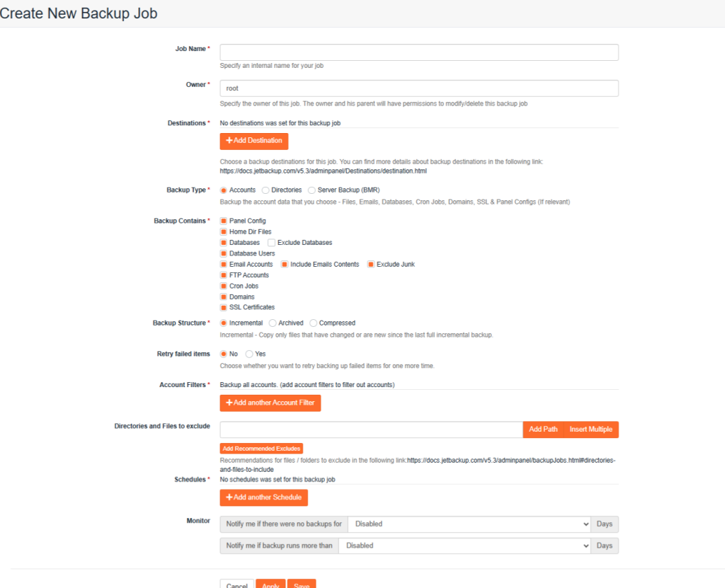Click the Save button
The height and width of the screenshot is (588, 725).
coord(302,584)
